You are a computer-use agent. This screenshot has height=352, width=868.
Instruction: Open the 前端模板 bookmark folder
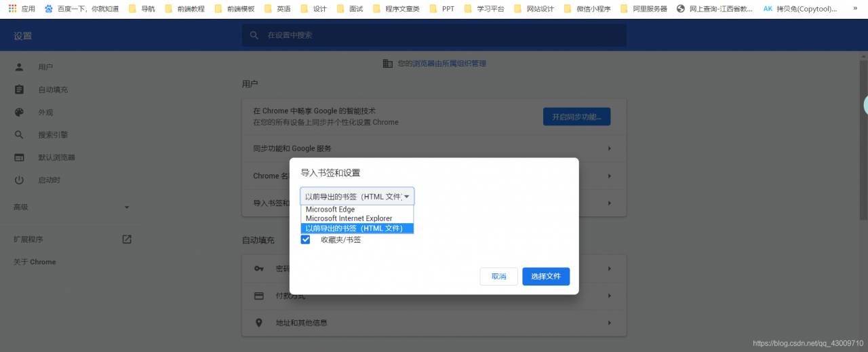[234, 9]
